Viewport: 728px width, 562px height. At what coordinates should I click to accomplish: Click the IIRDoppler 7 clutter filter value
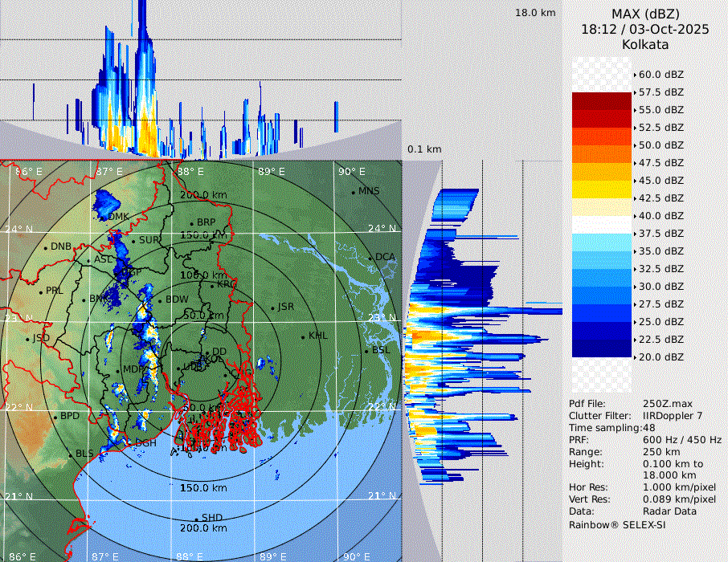[673, 416]
